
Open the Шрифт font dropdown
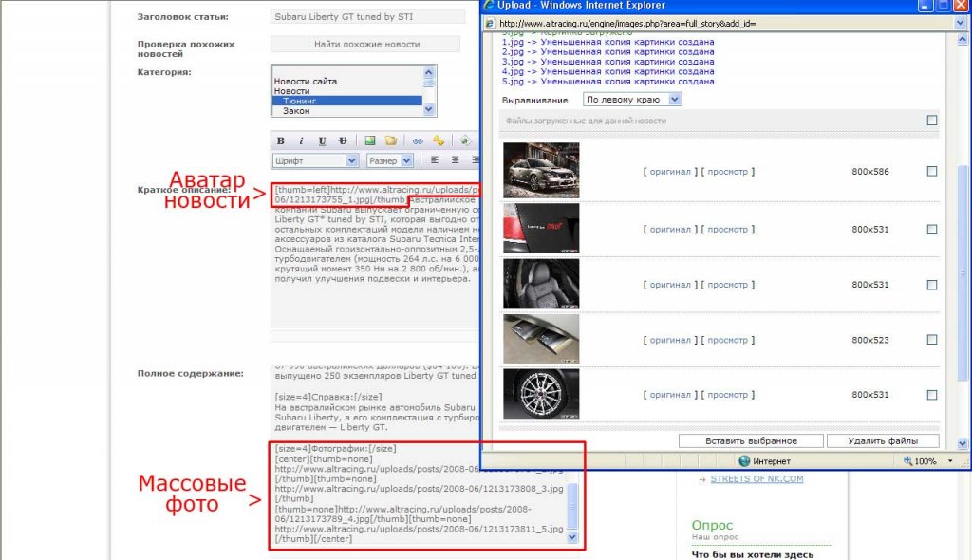[315, 160]
